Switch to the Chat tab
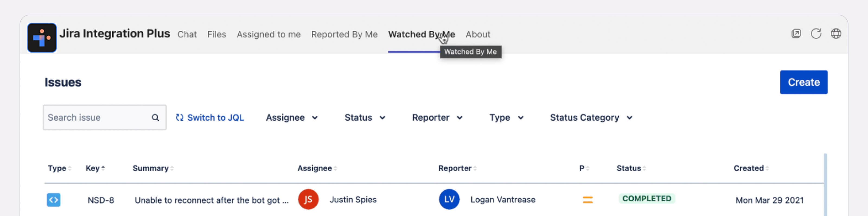This screenshot has height=216, width=868. 187,34
